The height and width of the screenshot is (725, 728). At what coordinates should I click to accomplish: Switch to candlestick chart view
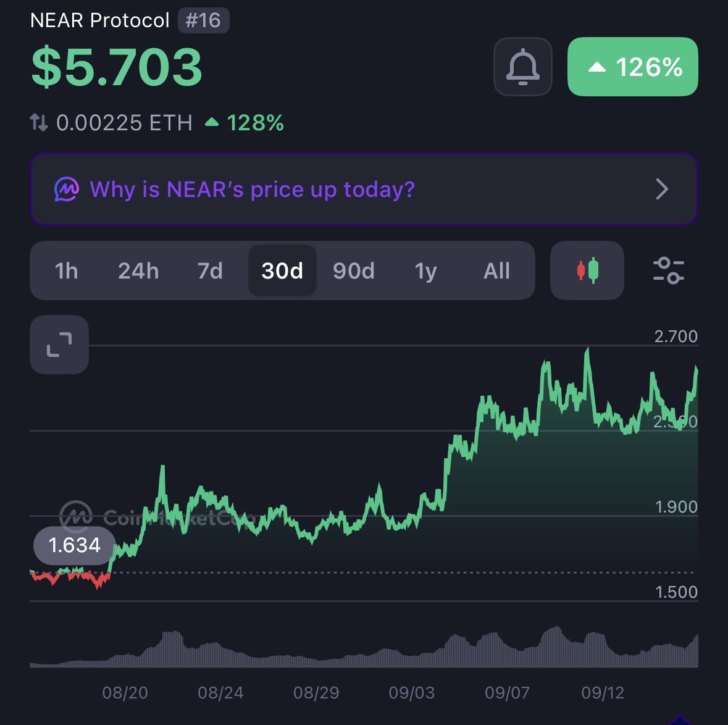(587, 270)
